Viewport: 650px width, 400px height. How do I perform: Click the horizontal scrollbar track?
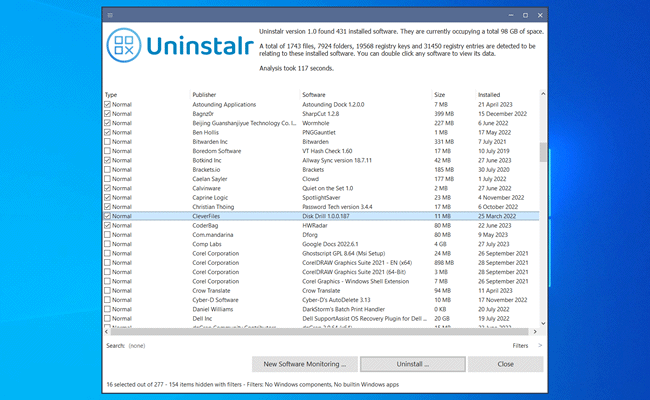(x=319, y=332)
